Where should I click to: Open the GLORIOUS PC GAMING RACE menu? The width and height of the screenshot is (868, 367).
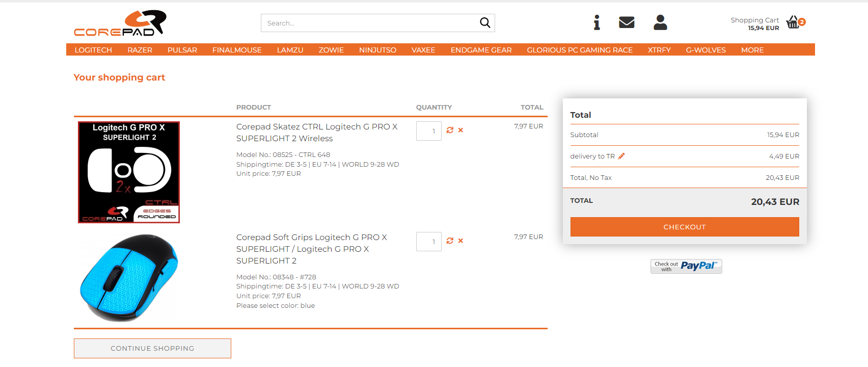pos(580,50)
